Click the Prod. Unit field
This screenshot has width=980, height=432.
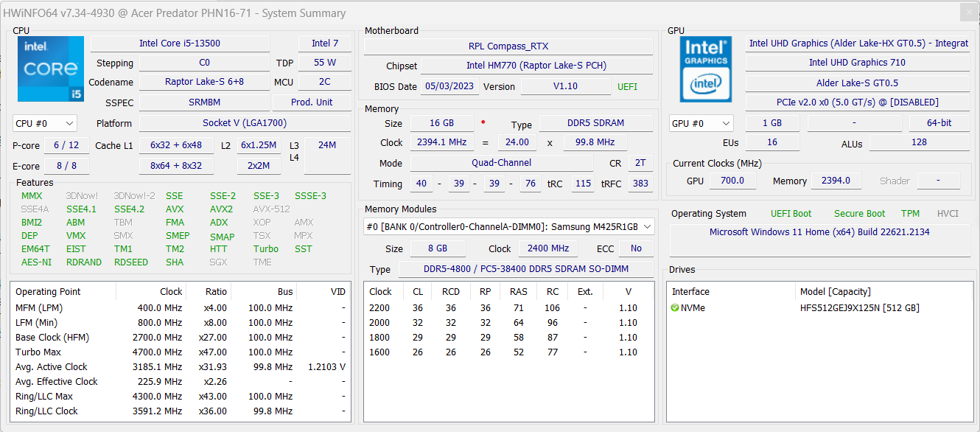point(312,102)
